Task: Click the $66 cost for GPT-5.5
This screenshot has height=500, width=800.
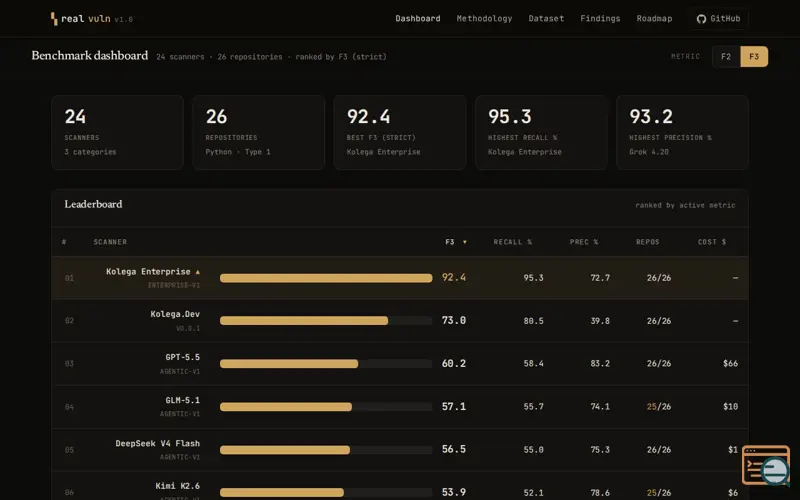Action: 730,364
